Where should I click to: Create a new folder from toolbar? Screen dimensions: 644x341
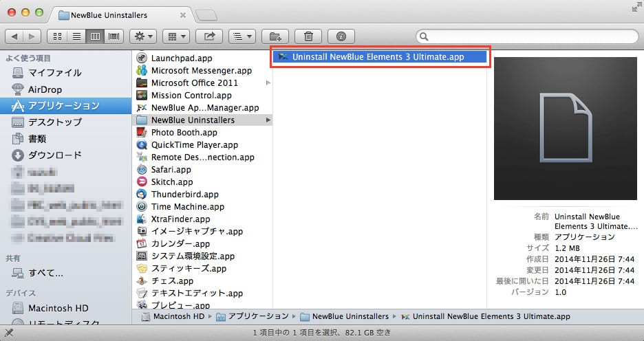[275, 36]
